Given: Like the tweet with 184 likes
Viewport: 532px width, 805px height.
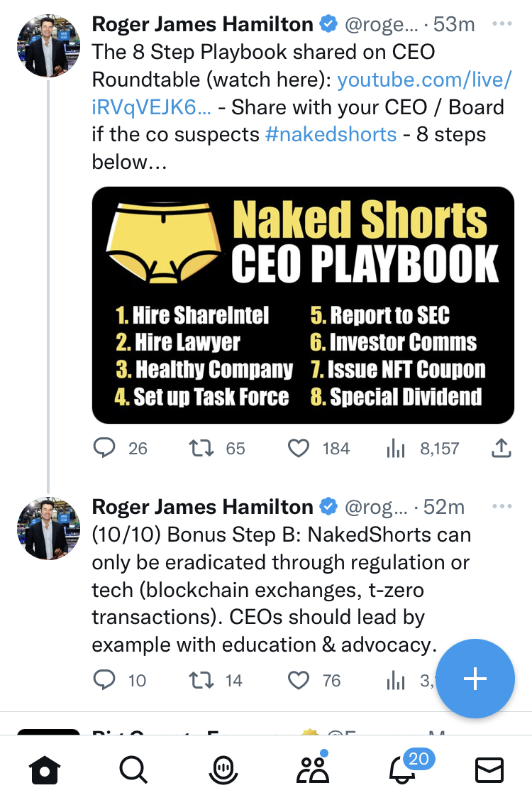Looking at the screenshot, I should tap(299, 448).
